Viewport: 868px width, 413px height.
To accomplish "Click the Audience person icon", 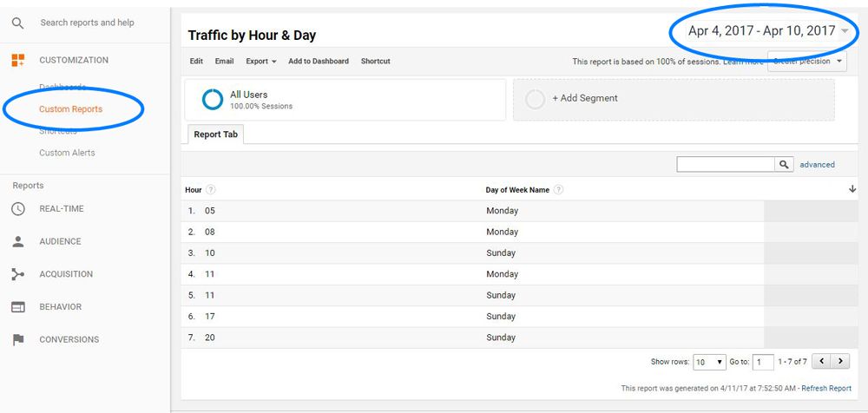I will tap(17, 242).
